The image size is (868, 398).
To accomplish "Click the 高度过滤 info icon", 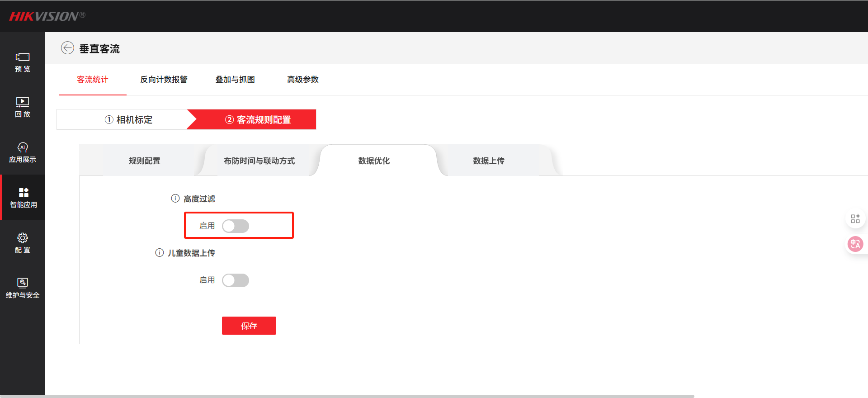I will coord(175,199).
